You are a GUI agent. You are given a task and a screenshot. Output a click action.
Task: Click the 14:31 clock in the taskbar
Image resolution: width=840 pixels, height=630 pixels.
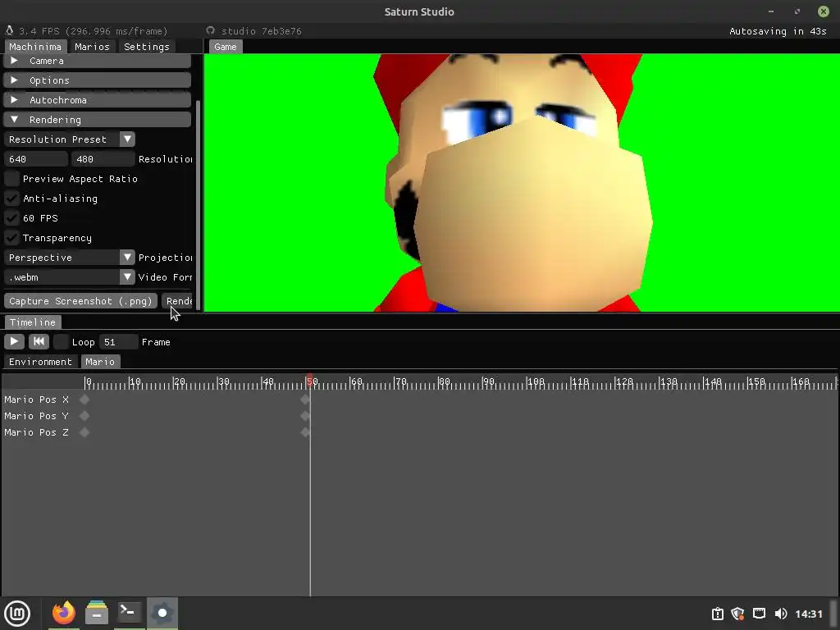coord(808,614)
